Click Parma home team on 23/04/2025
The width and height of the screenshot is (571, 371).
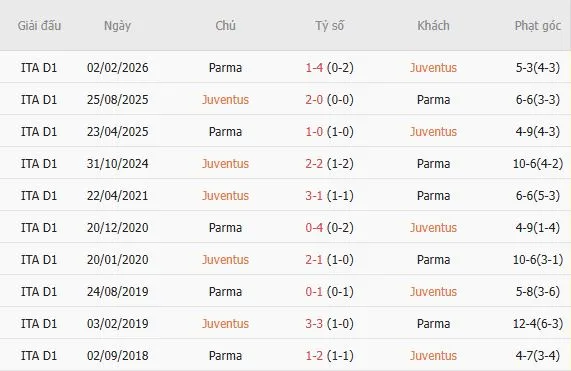(x=225, y=132)
